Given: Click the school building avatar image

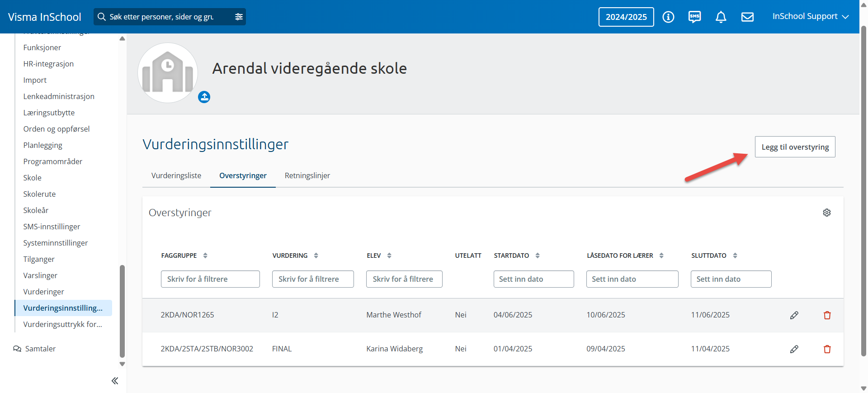Looking at the screenshot, I should click(x=168, y=73).
